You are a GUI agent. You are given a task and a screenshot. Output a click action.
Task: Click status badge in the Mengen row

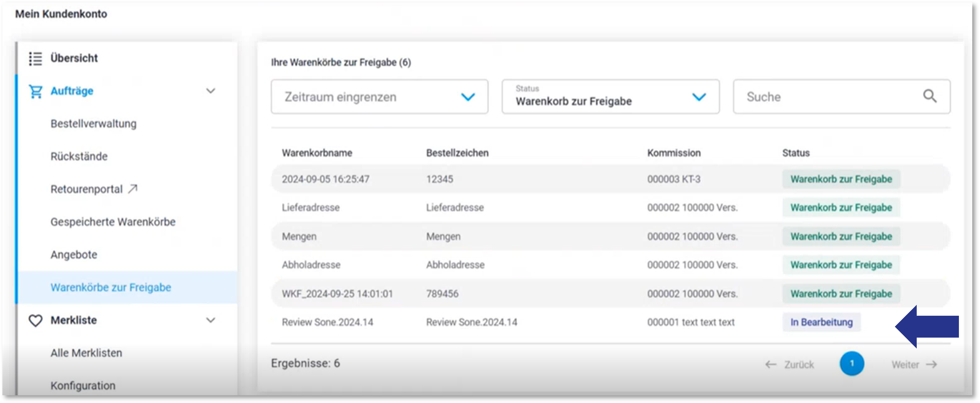841,237
